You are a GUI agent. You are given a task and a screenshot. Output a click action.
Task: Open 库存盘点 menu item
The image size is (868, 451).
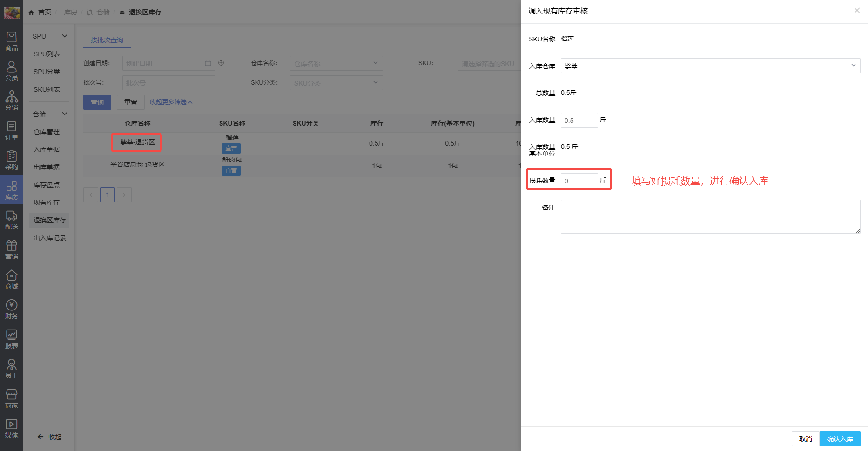pos(47,185)
